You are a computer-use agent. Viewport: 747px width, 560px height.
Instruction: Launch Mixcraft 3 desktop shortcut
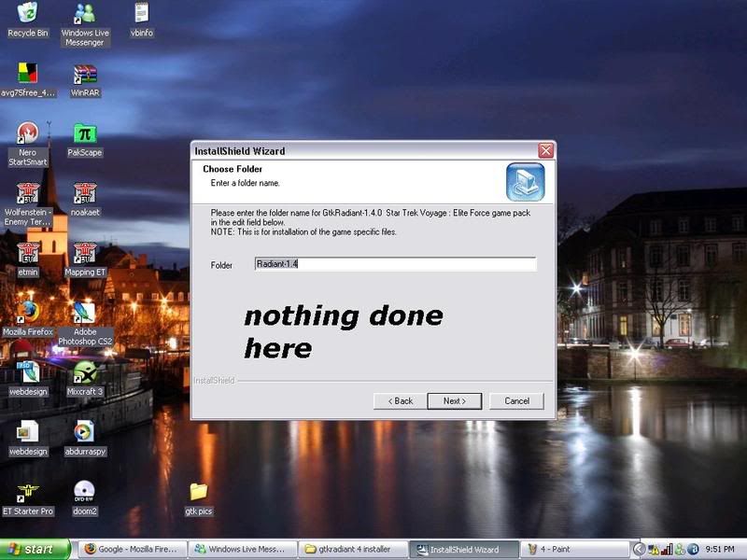tap(84, 372)
